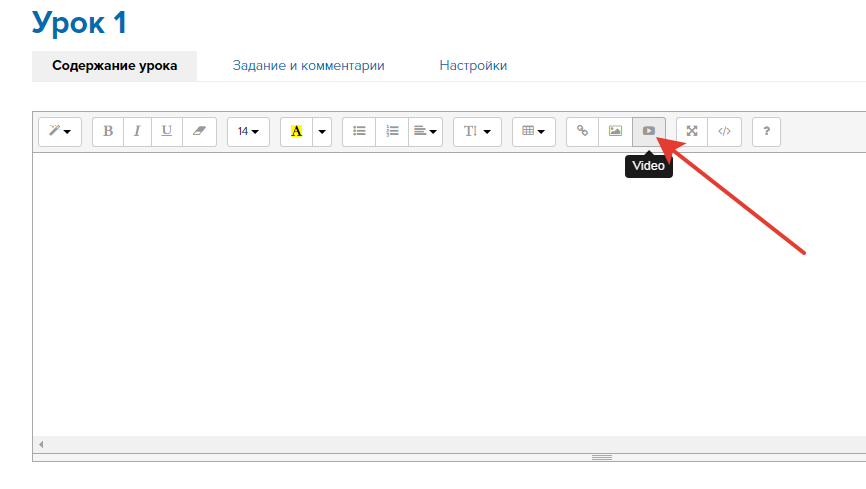Toggle bold text formatting
866x489 pixels.
coord(108,131)
